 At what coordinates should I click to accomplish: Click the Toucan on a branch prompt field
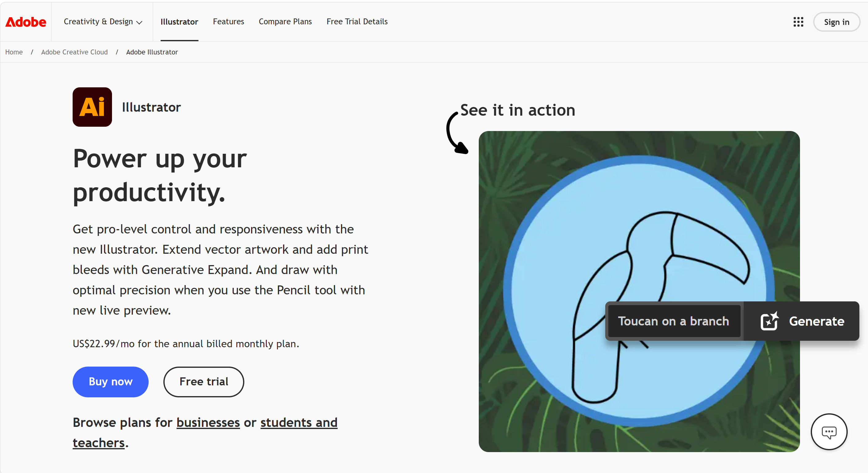(x=673, y=321)
